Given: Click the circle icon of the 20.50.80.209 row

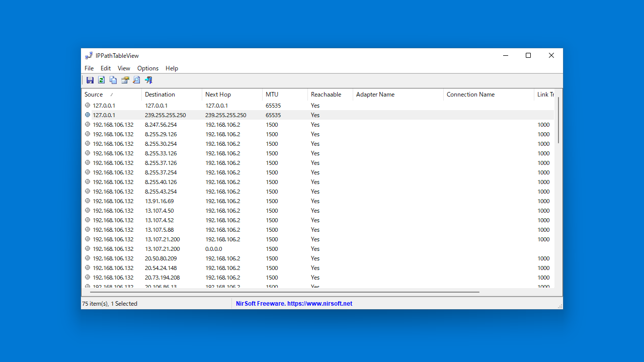Looking at the screenshot, I should coord(88,258).
